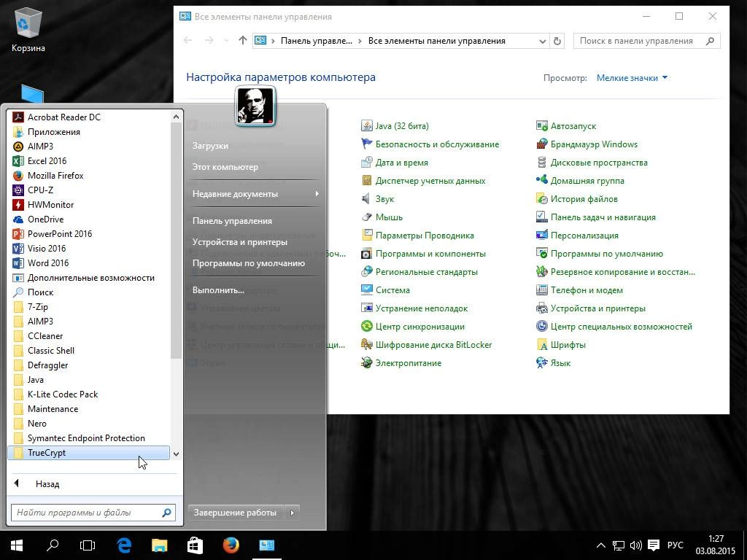Open the shutdown options arrow
Viewport: 747px width, 560px height.
pyautogui.click(x=293, y=513)
